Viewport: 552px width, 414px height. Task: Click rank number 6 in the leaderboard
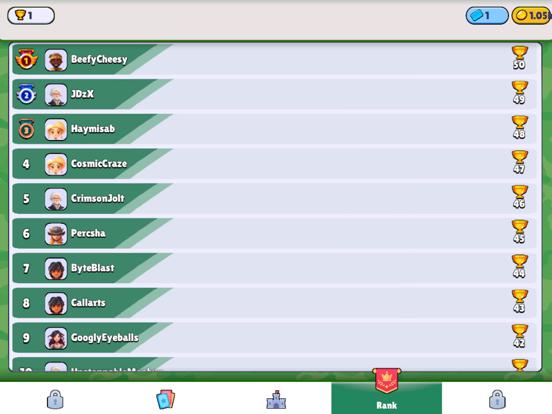coord(26,234)
